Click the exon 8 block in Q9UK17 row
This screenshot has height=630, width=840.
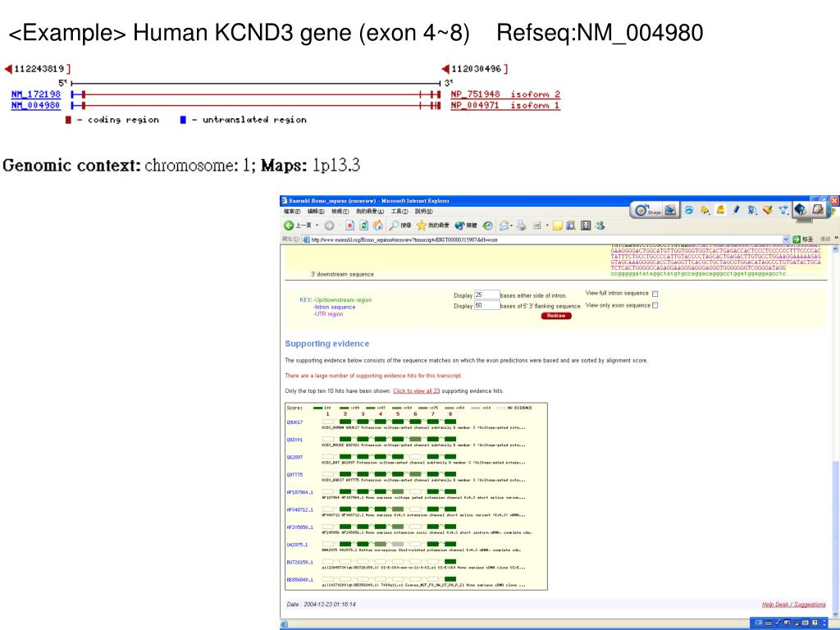[x=450, y=422]
